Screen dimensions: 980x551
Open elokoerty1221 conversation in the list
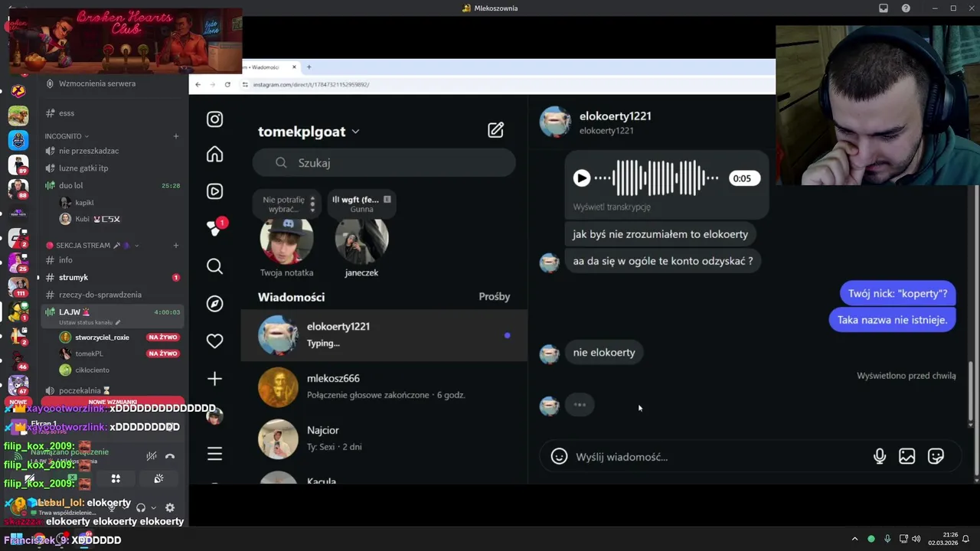(x=384, y=335)
